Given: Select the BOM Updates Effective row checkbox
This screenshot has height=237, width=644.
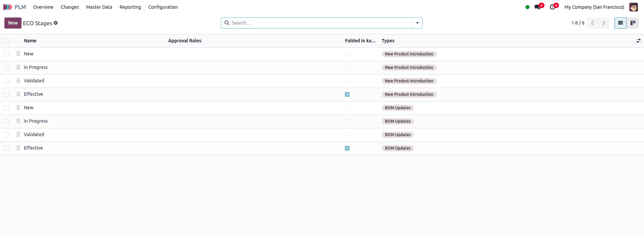Looking at the screenshot, I should [7, 148].
